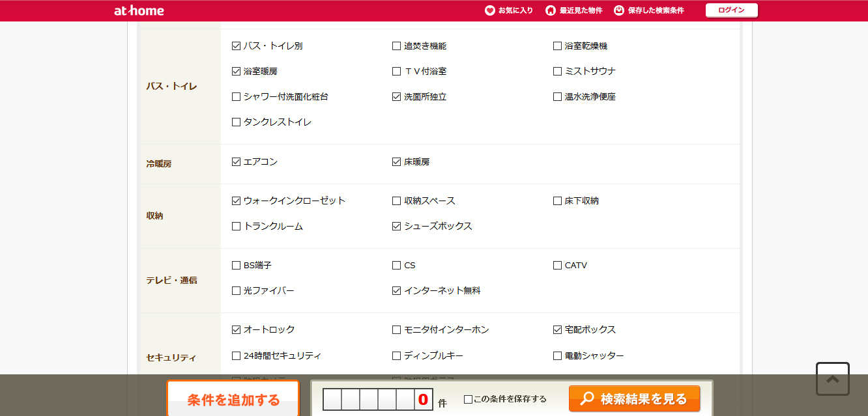868x416 pixels.
Task: Open saved search conditions icon
Action: [619, 10]
